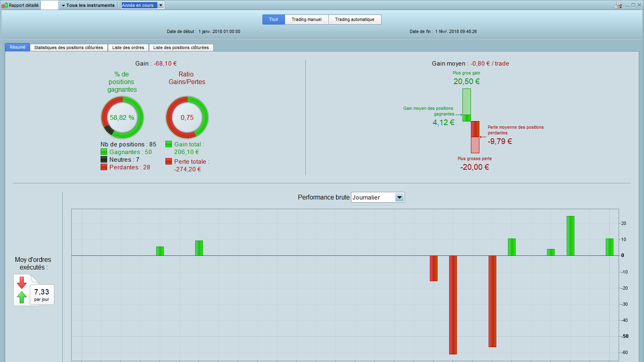Click the green Gain total legend square
Viewport: 644px width, 362px height.
[169, 144]
